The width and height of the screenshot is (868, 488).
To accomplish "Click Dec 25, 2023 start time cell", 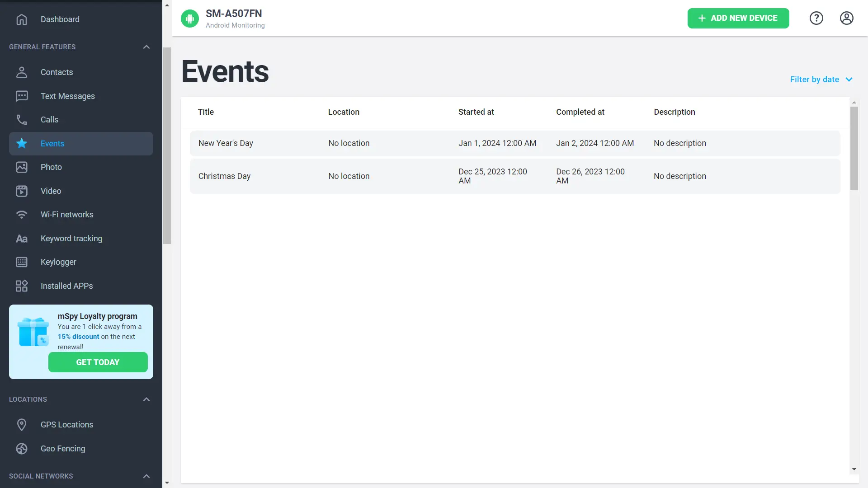I will tap(493, 176).
